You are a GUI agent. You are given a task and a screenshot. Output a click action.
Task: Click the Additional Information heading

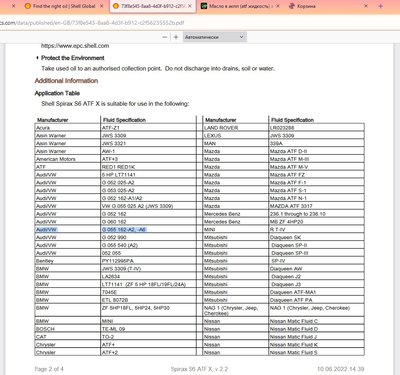(66, 81)
